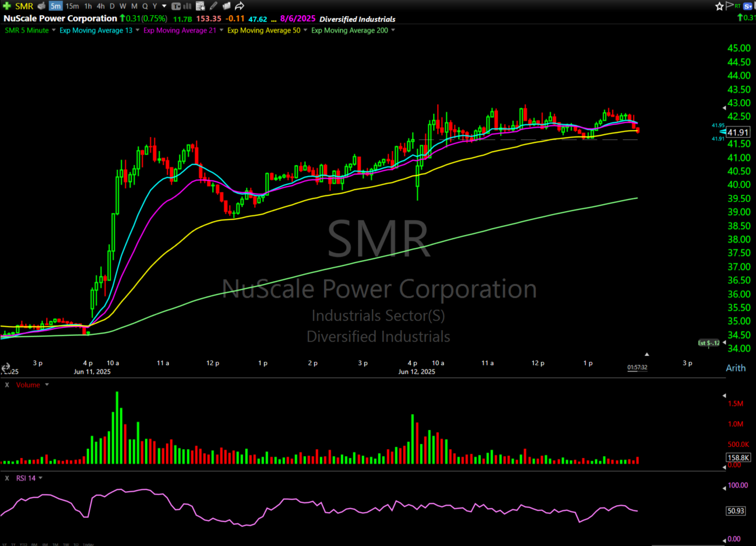Switch to the 15m timeframe

click(72, 6)
